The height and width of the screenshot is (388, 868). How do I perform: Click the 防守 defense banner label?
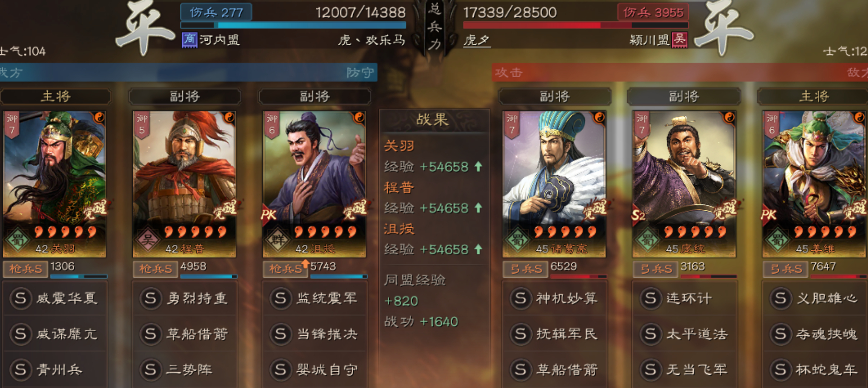360,72
